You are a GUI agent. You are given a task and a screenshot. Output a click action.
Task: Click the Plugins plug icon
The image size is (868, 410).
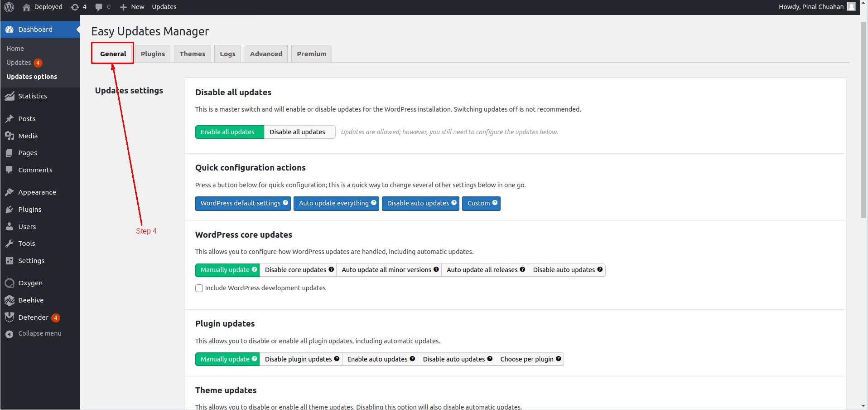click(10, 210)
